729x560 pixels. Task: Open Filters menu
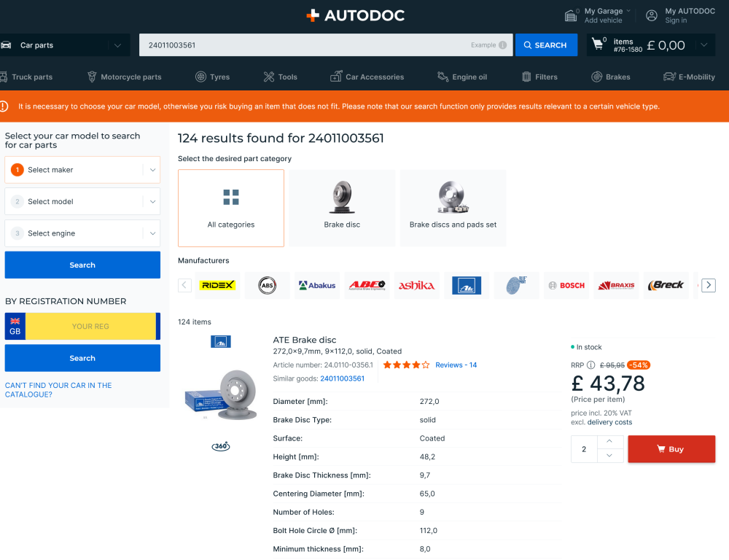pyautogui.click(x=539, y=77)
